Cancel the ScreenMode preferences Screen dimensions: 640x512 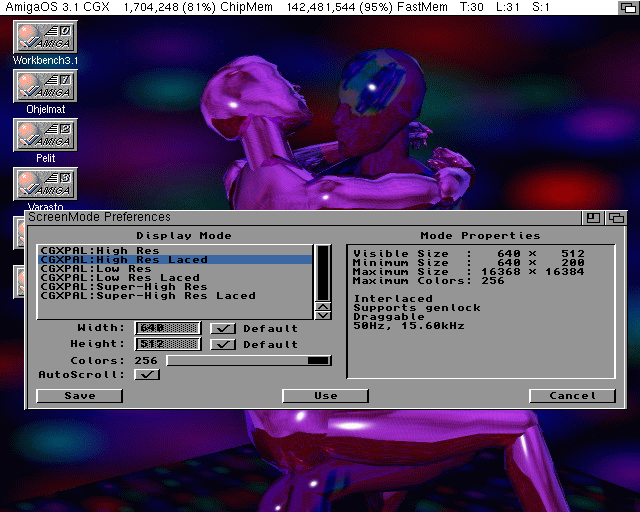(x=572, y=396)
